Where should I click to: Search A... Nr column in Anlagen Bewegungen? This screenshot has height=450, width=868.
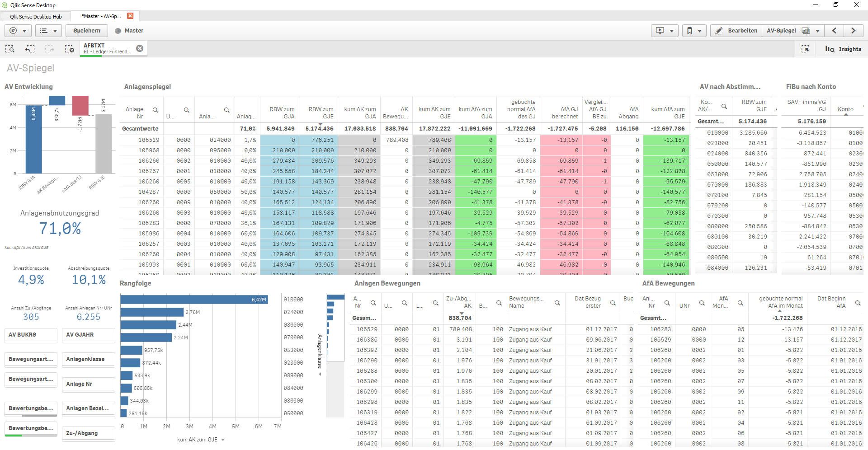(x=373, y=303)
